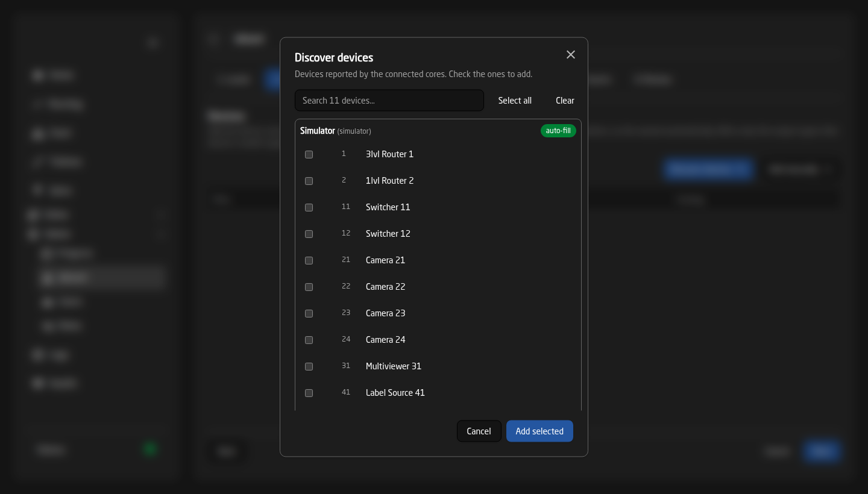Enable the Camera 23 checkbox
The width and height of the screenshot is (868, 494).
click(309, 313)
